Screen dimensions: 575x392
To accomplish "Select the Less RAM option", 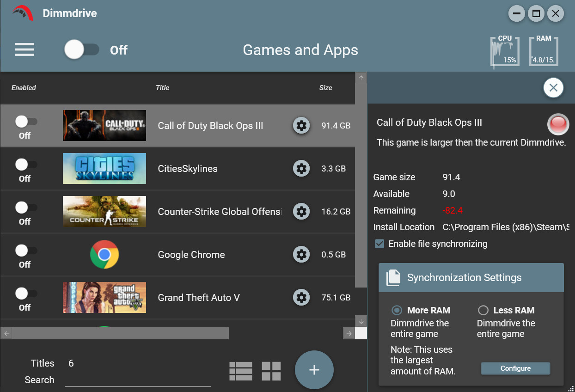I will [x=483, y=310].
